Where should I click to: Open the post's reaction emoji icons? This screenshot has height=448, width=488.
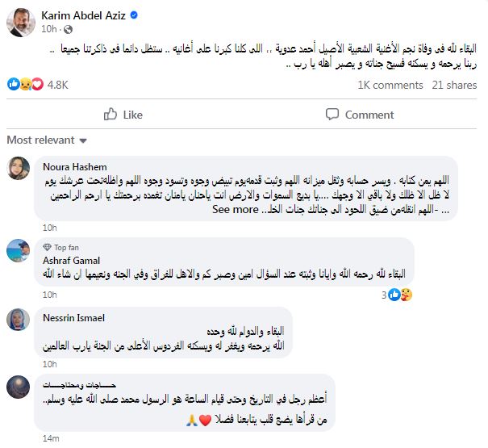tap(19, 84)
